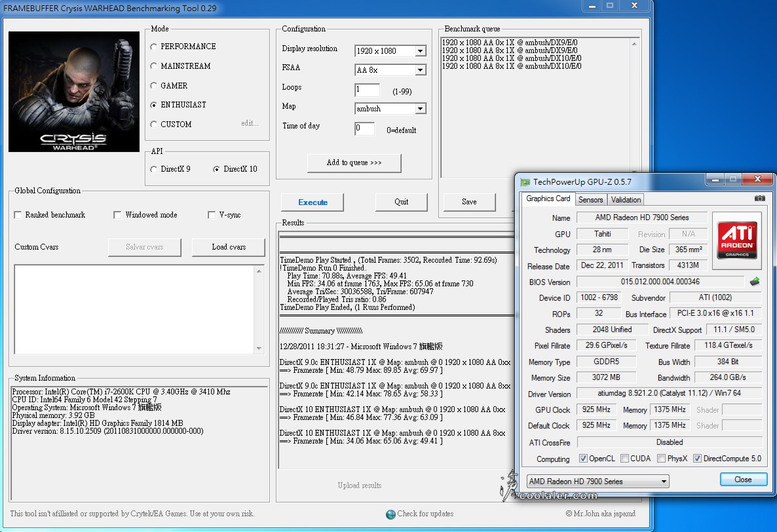Click the Average FPS: 49.41 results line
The width and height of the screenshot is (777, 532).
[x=347, y=276]
